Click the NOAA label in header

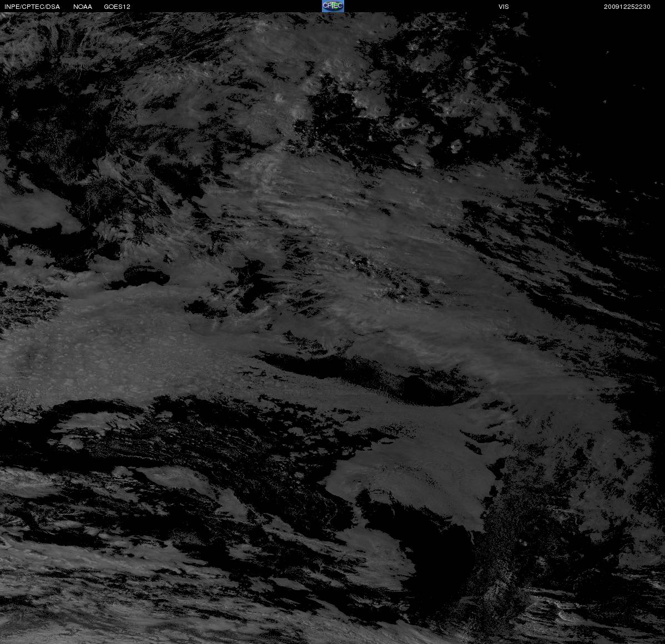(83, 7)
